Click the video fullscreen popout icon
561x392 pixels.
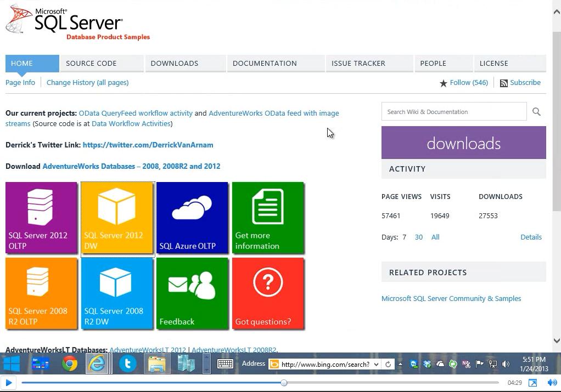(532, 383)
